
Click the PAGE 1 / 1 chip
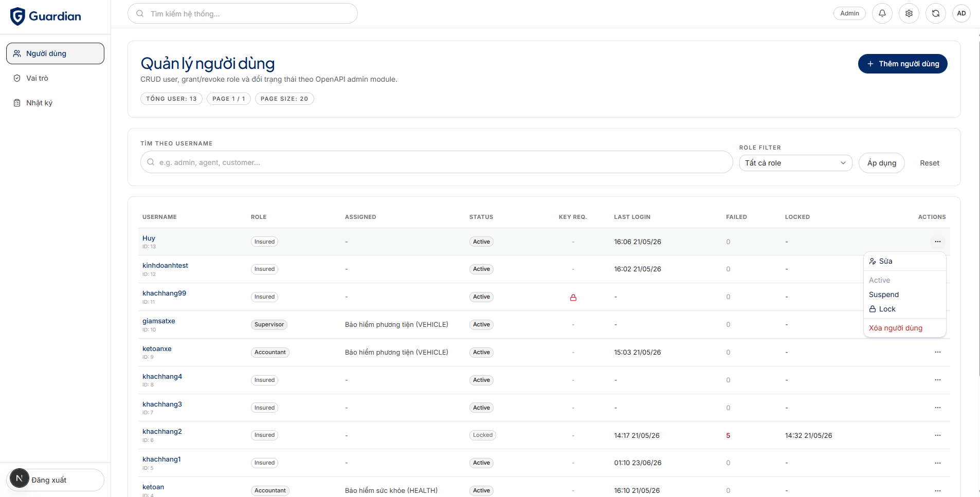point(229,99)
